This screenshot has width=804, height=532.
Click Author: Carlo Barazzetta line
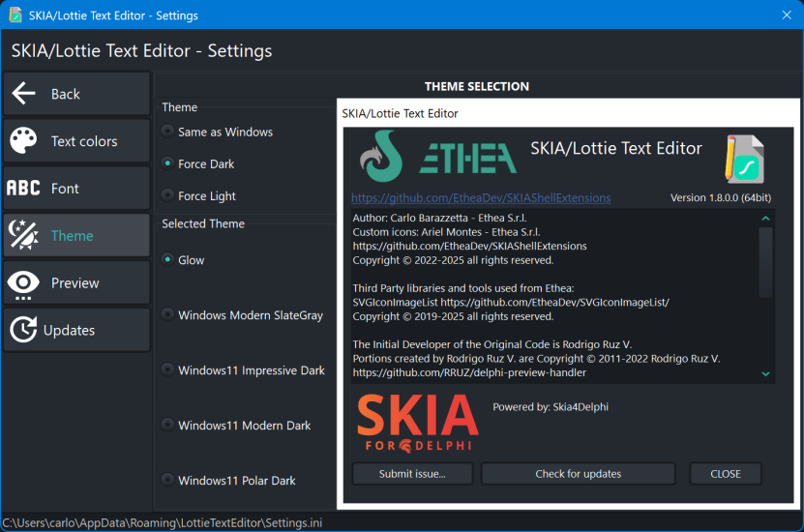[x=439, y=218]
